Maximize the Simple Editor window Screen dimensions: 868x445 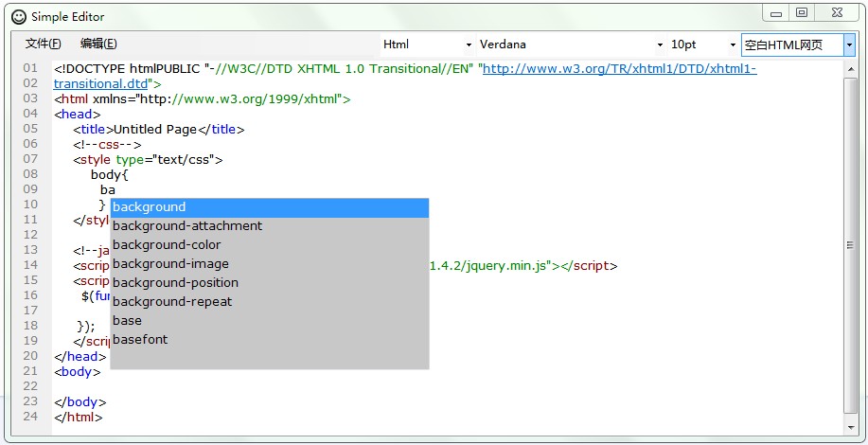(x=802, y=12)
